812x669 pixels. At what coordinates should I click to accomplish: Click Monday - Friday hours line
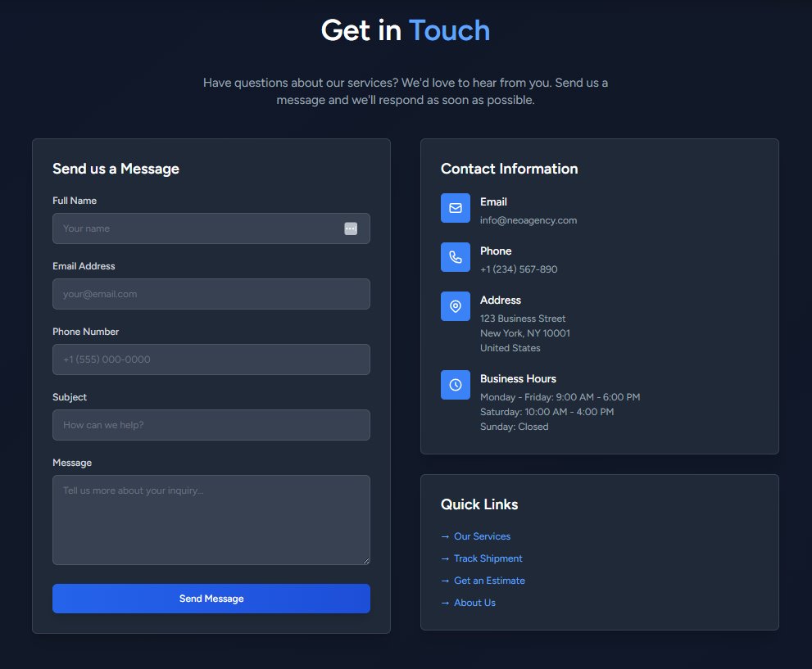click(560, 397)
